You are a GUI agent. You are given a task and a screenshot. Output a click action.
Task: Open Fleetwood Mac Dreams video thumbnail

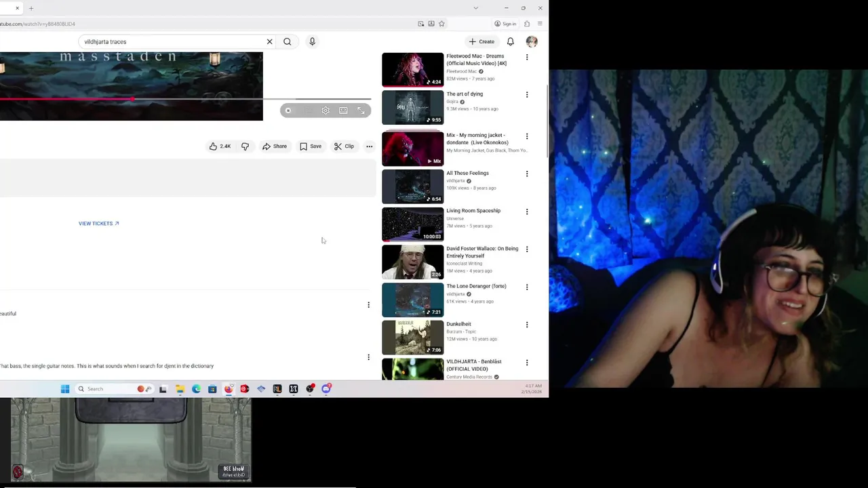412,69
